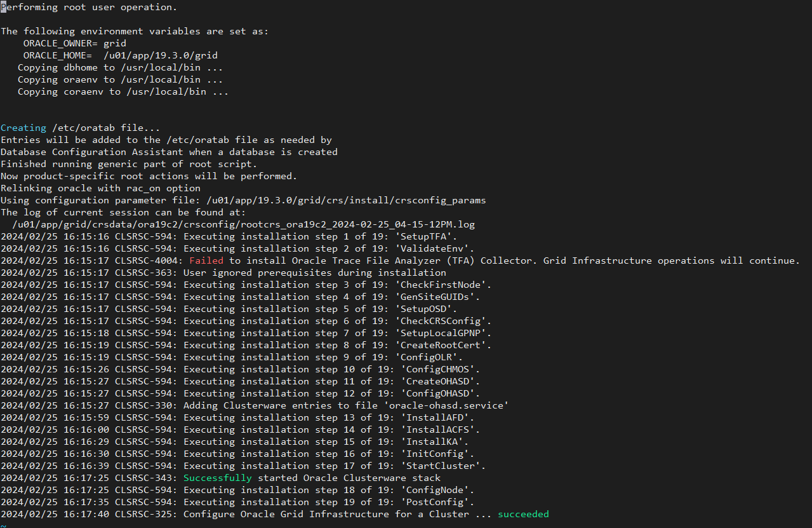Select the ORACLE_HOME= /u01/app/19.3.0/grid line
812x528 pixels.
point(121,55)
